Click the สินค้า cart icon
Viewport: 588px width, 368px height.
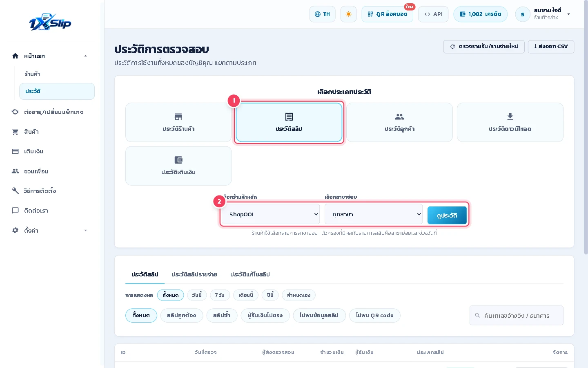point(15,132)
